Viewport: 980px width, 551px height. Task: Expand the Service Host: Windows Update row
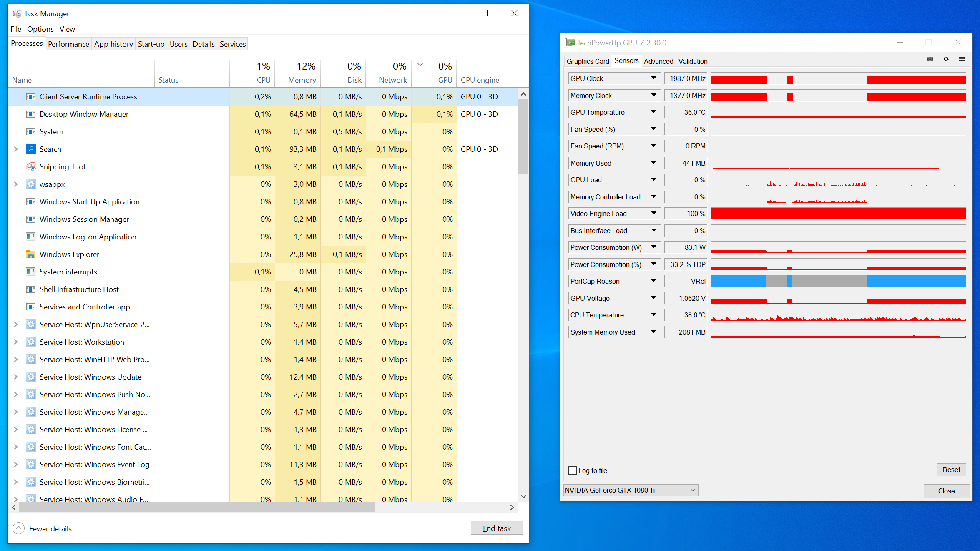click(x=16, y=377)
